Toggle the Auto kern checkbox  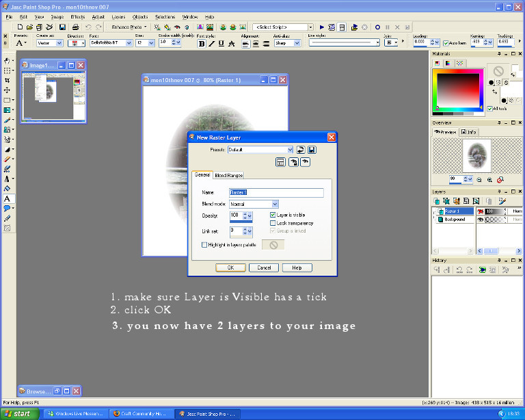[x=446, y=43]
